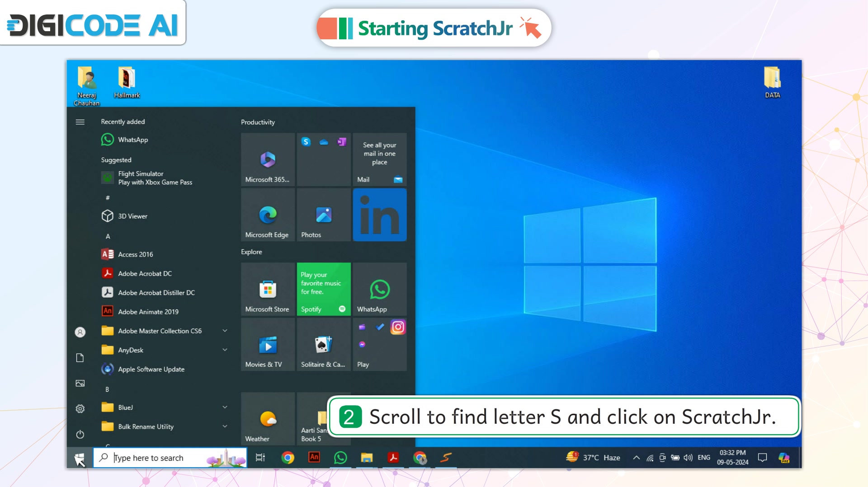Open the WhatsApp tile in Explore

point(380,289)
